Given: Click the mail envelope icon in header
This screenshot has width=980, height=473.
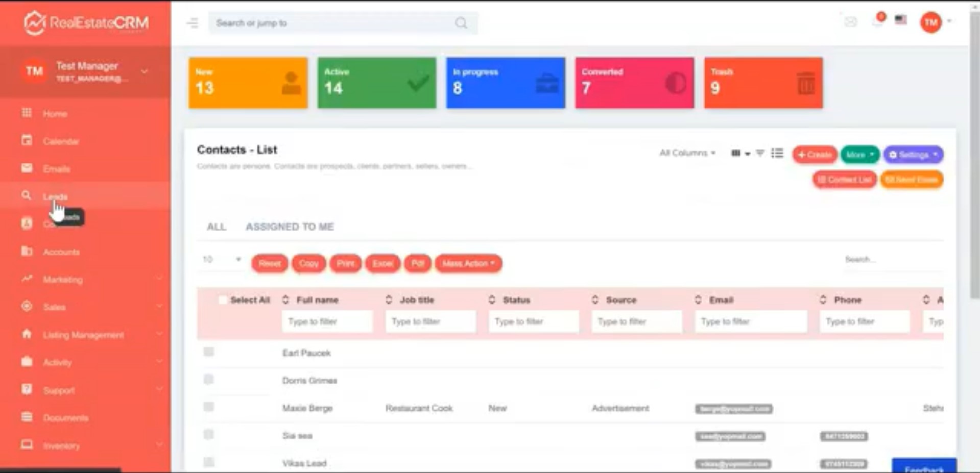Looking at the screenshot, I should (850, 21).
